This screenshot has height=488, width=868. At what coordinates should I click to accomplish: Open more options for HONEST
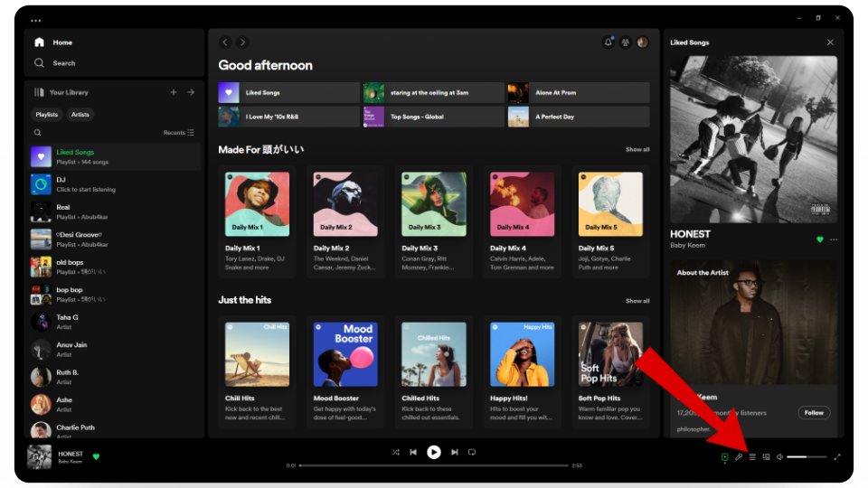834,239
